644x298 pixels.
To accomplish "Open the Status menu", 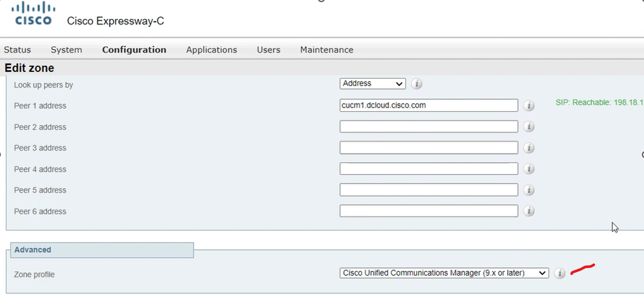I will pyautogui.click(x=17, y=50).
